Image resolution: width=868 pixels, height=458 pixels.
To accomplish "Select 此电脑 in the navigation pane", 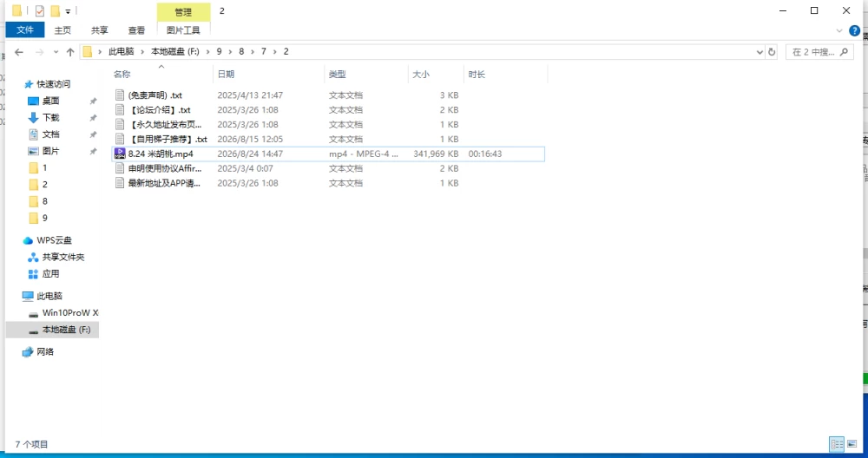I will tap(49, 296).
